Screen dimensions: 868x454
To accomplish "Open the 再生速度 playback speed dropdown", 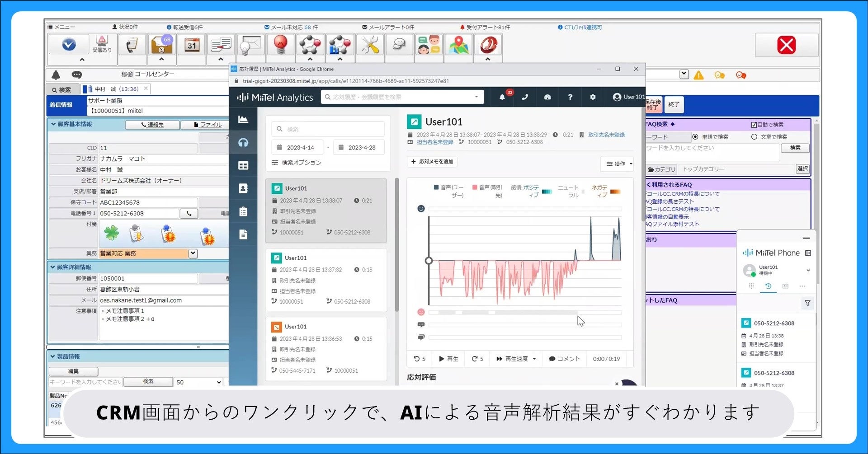I will point(516,359).
